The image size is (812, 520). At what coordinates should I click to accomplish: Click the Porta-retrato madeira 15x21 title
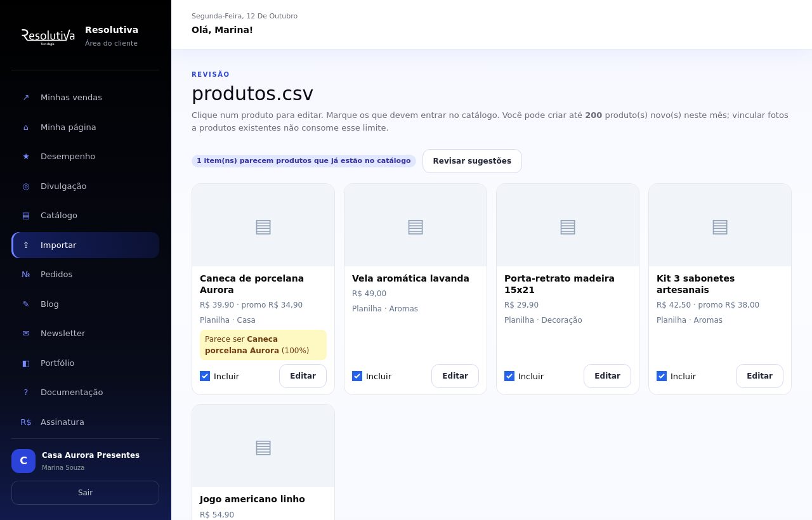tap(560, 284)
